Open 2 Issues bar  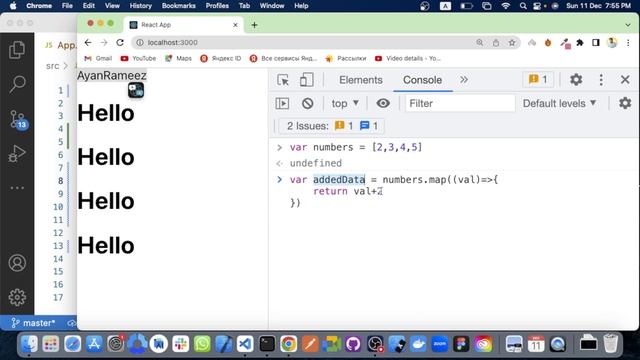click(331, 126)
